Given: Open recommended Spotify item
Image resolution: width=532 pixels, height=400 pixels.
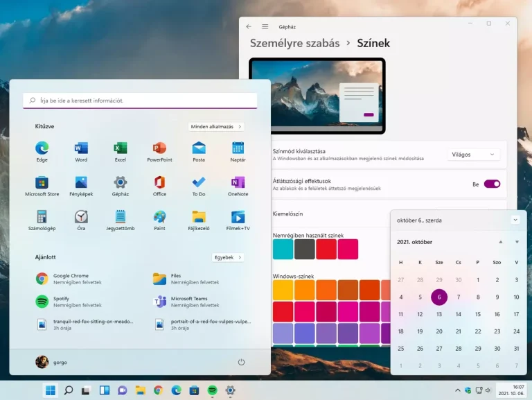Looking at the screenshot, I should [x=69, y=302].
